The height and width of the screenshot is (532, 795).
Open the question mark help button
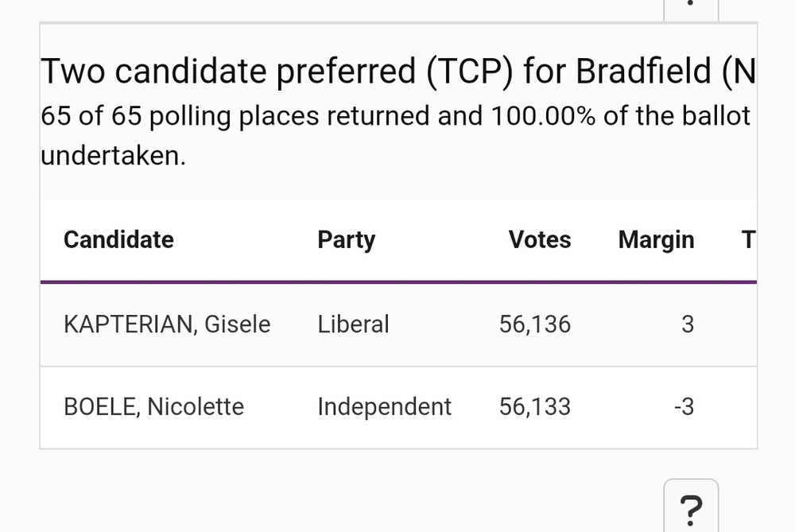coord(691,505)
